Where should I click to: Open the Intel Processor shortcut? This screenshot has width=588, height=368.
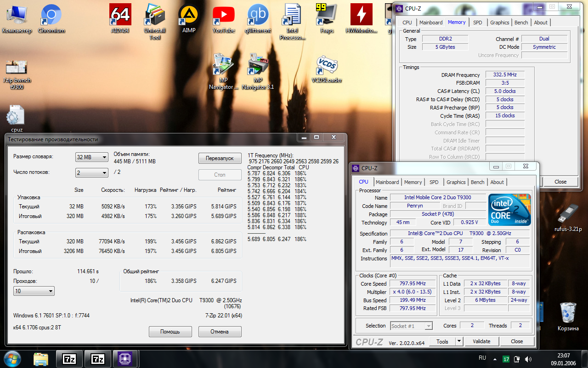pos(292,22)
